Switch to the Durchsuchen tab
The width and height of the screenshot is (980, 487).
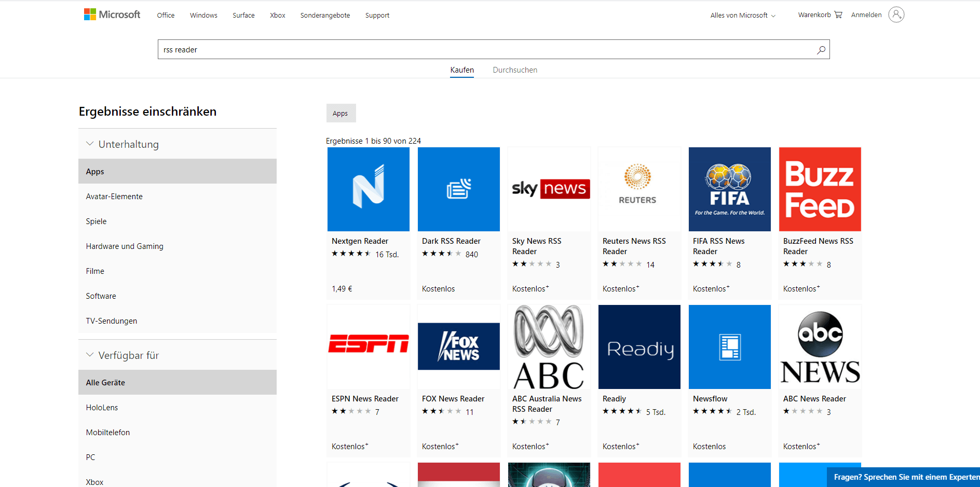pyautogui.click(x=514, y=70)
